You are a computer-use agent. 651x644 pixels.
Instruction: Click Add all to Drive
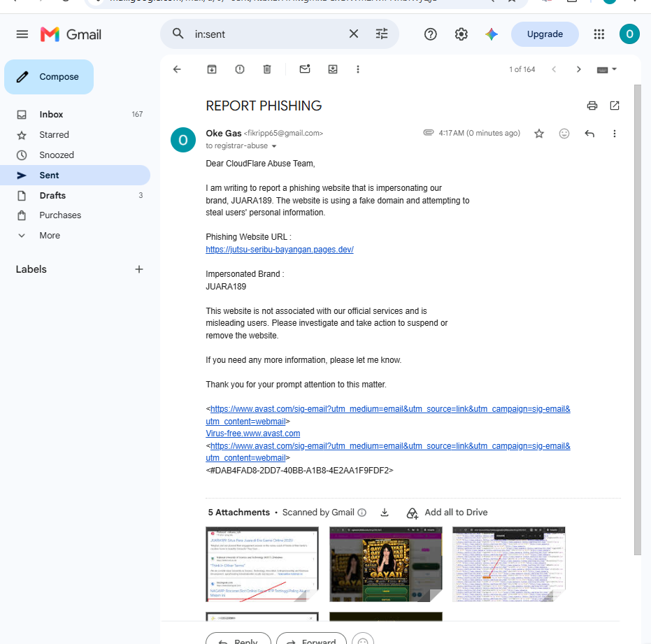click(447, 513)
